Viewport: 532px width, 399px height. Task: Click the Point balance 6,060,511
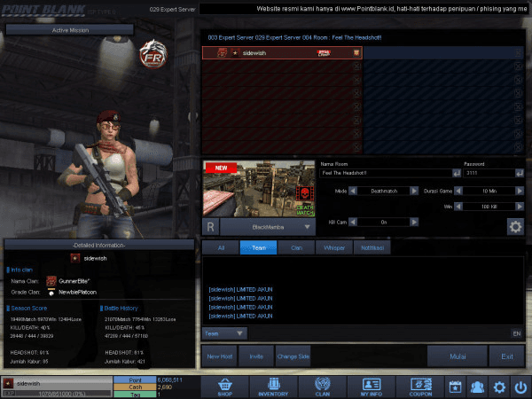tap(170, 380)
